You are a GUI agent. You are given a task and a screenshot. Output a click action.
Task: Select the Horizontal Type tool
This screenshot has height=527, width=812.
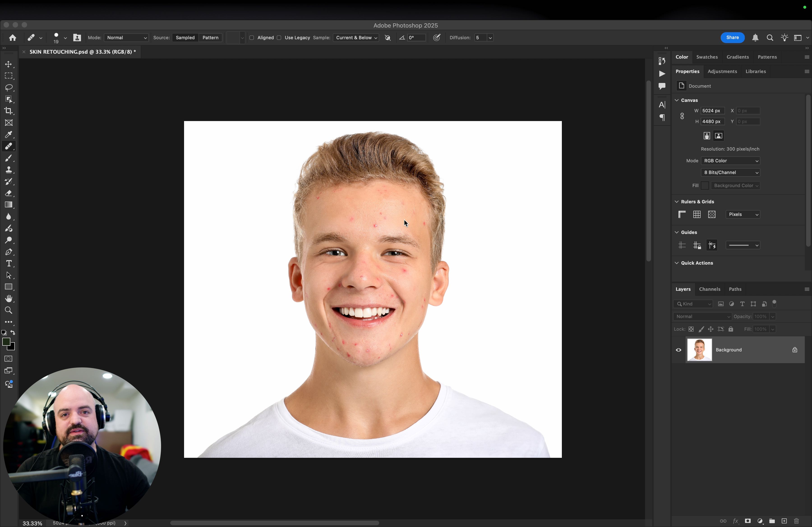pos(9,263)
